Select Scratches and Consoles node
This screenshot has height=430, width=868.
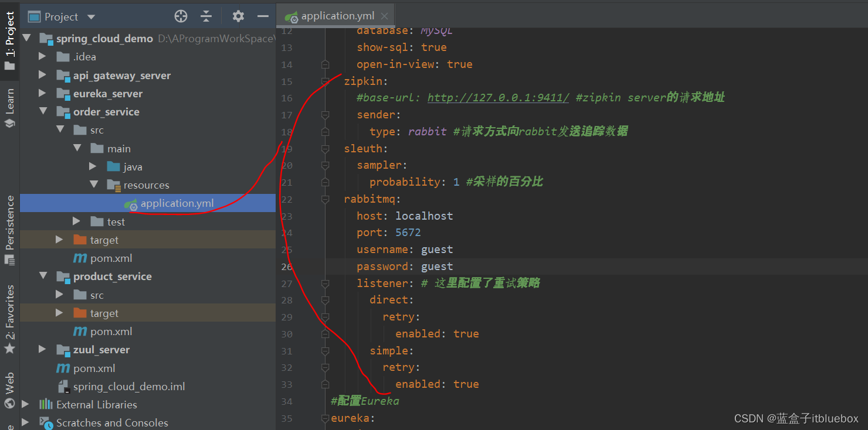[x=112, y=423]
